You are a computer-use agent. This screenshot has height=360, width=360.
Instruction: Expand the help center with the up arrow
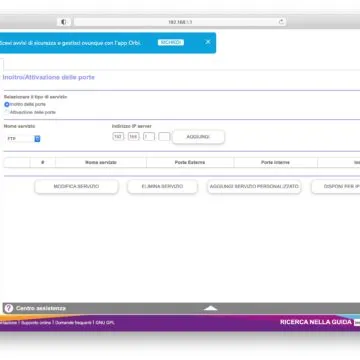pyautogui.click(x=210, y=308)
